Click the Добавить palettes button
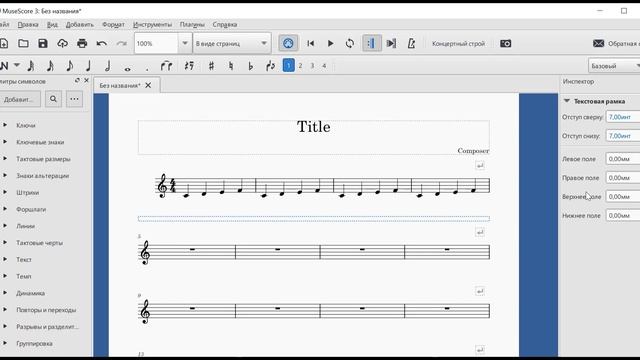Viewport: 640px width, 360px height. point(20,99)
